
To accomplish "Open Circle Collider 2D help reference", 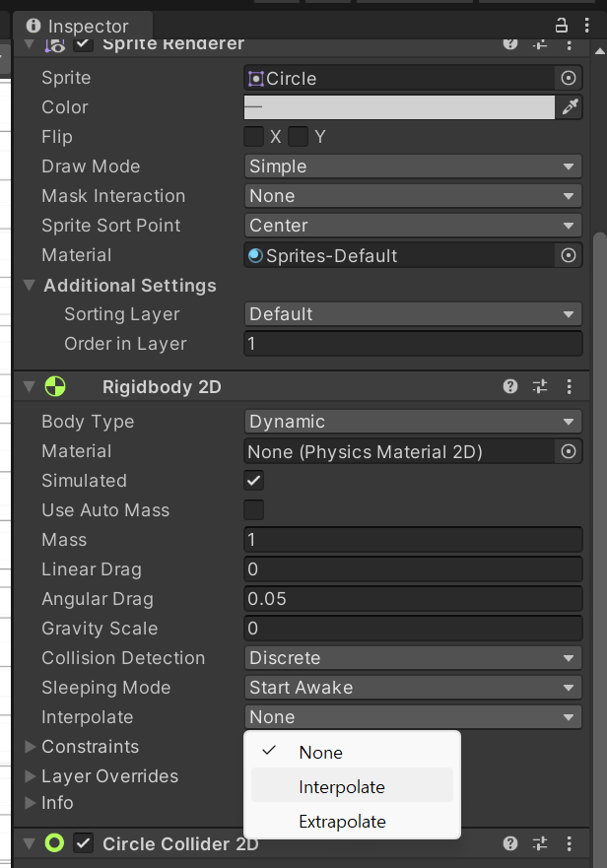I will [510, 843].
